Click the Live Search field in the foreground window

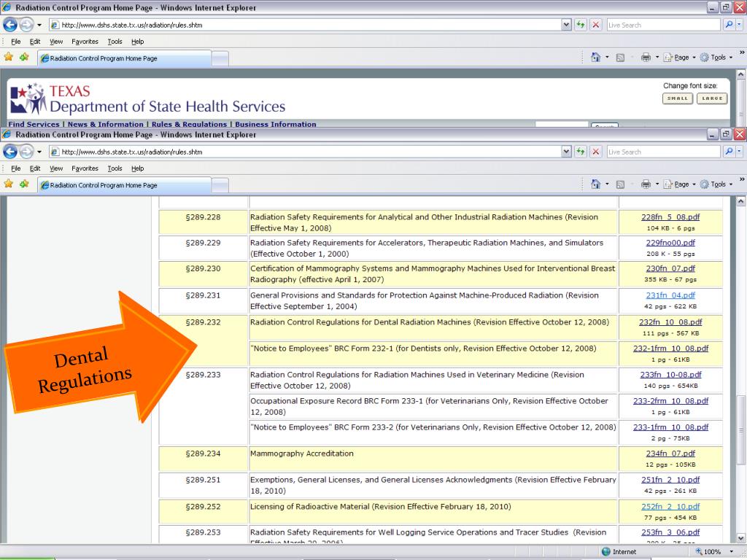click(x=662, y=152)
